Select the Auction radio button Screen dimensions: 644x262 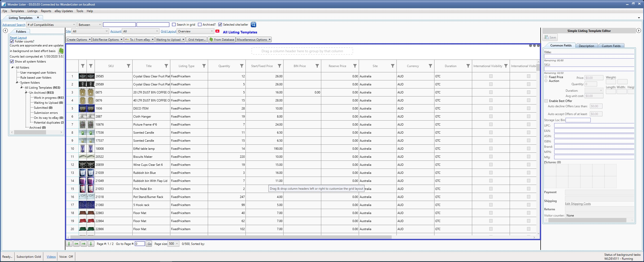pos(546,81)
